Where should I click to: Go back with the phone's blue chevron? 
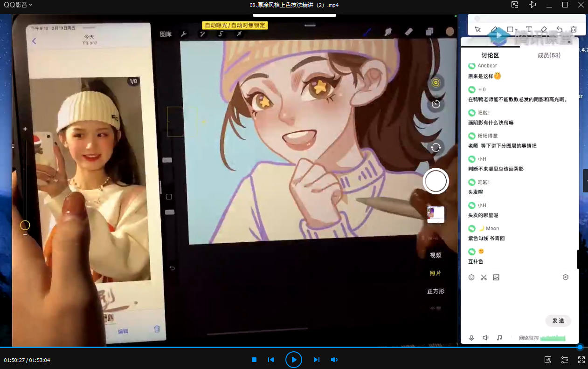(34, 41)
